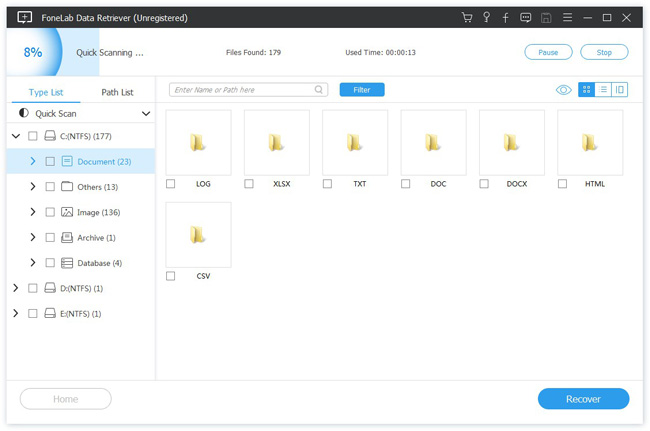Click the C: drive icon
Image resolution: width=650 pixels, height=431 pixels.
point(50,136)
